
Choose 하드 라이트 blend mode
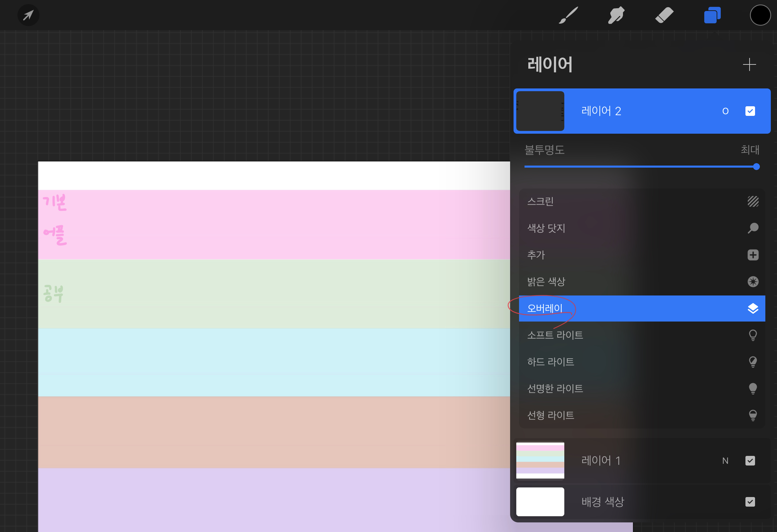[551, 362]
